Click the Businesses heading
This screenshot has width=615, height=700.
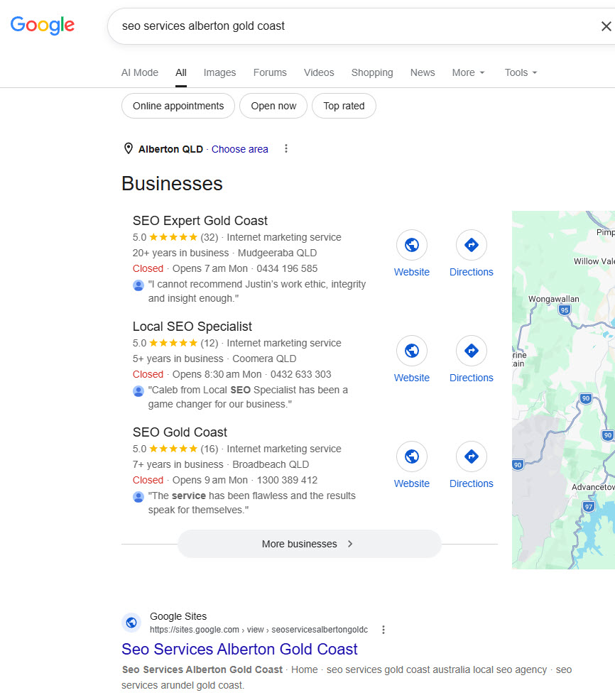(x=172, y=183)
